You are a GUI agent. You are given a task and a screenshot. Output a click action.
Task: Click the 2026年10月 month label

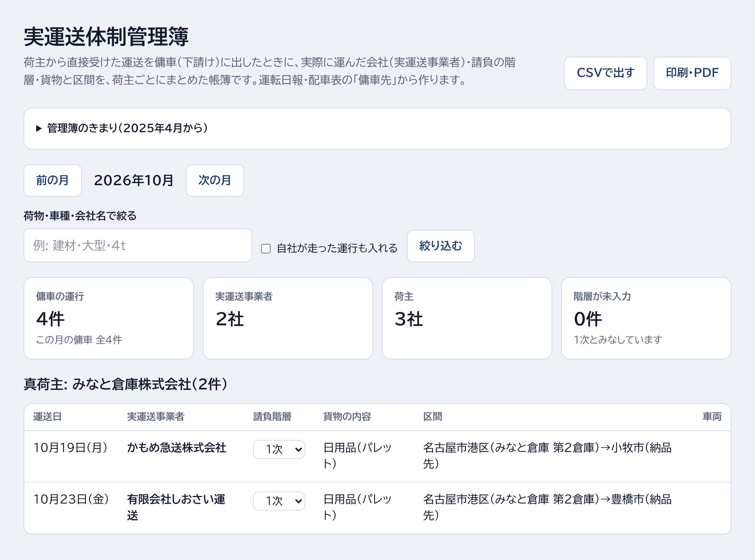tap(133, 181)
